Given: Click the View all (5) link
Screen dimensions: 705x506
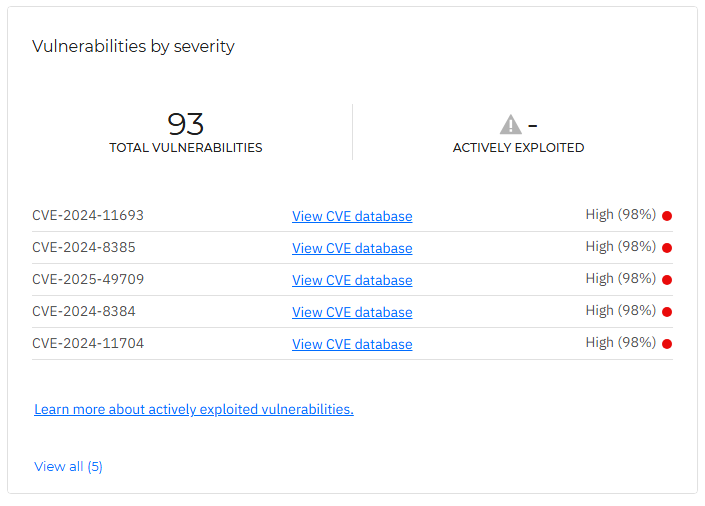Looking at the screenshot, I should [68, 466].
